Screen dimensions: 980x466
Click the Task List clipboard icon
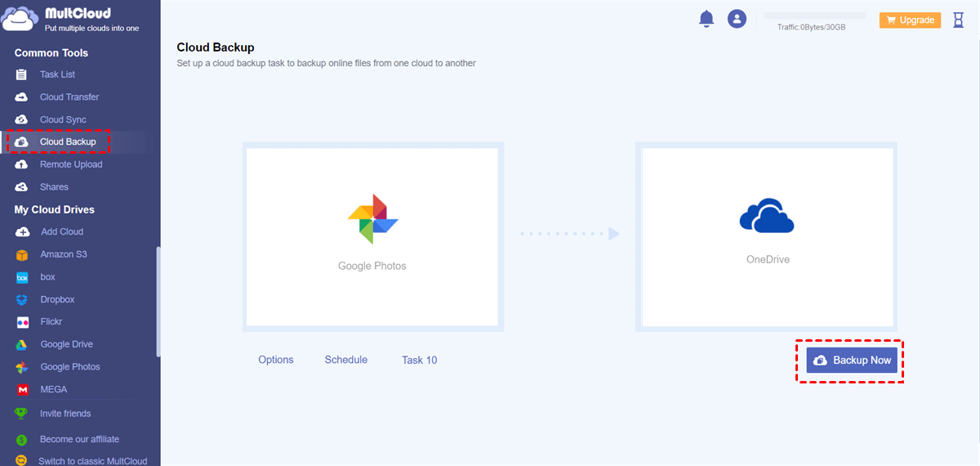point(22,74)
